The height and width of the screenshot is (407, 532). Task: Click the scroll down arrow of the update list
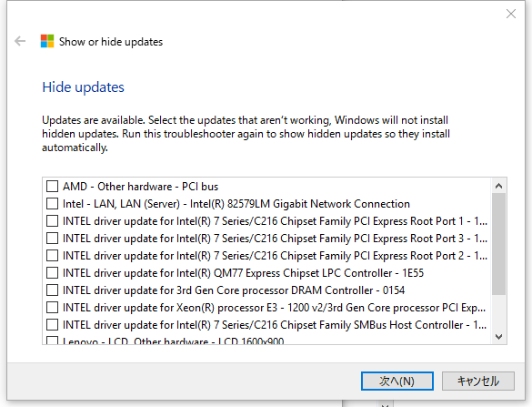(x=498, y=336)
